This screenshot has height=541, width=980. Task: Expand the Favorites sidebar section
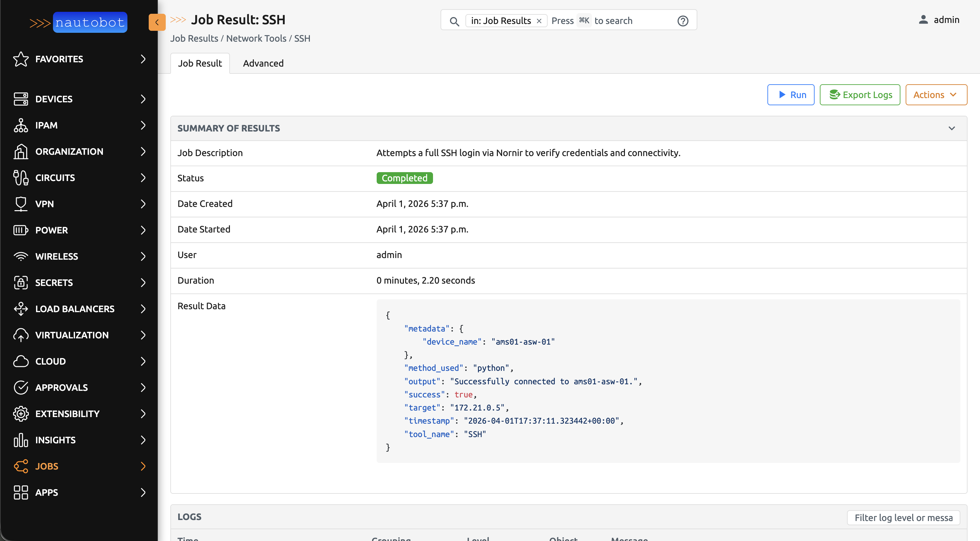pos(143,59)
